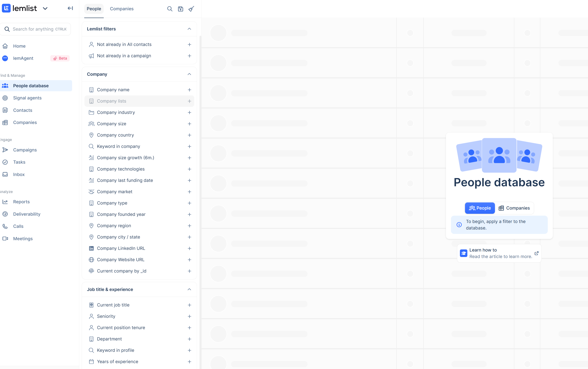Click the Inbox tray icon
Viewport: 588px width, 369px height.
(x=5, y=174)
